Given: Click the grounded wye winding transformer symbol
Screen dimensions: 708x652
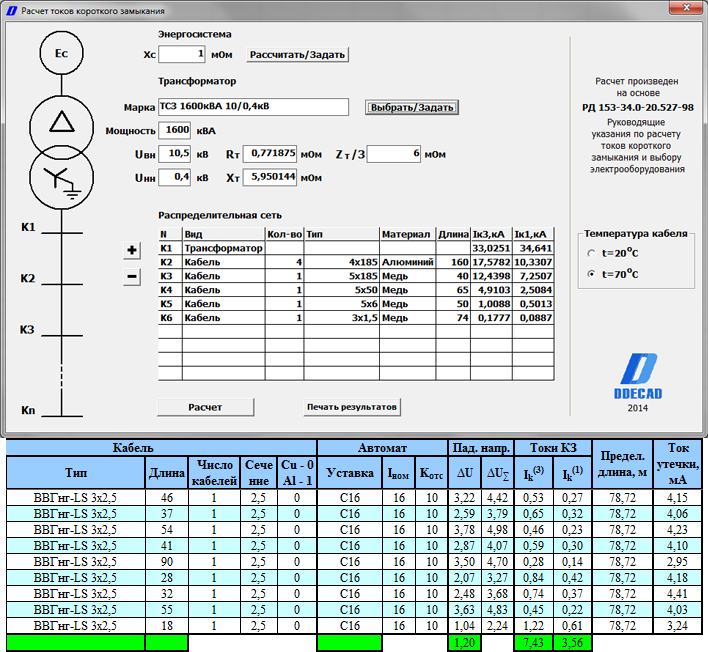Looking at the screenshot, I should pyautogui.click(x=61, y=175).
